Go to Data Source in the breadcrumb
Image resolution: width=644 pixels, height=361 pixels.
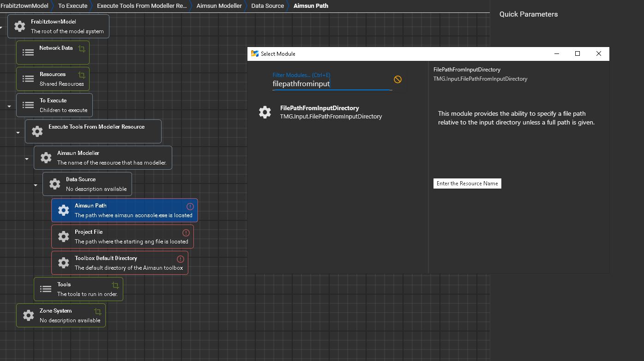pyautogui.click(x=267, y=6)
